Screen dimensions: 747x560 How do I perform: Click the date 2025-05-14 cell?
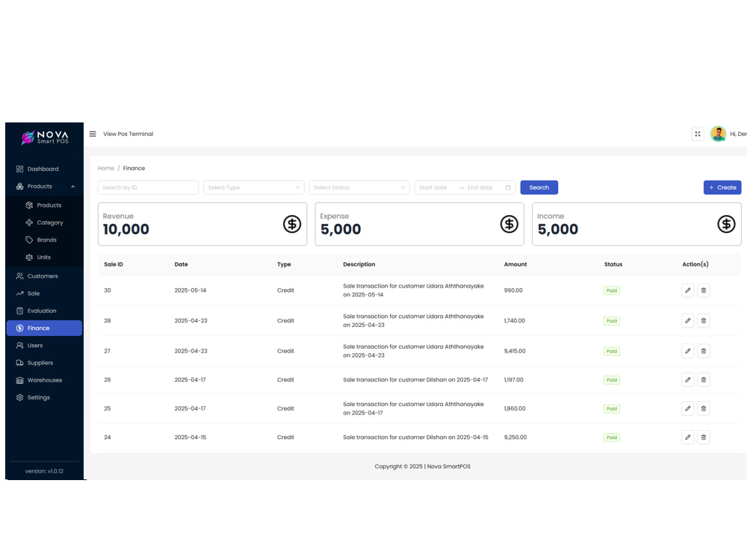pos(190,290)
